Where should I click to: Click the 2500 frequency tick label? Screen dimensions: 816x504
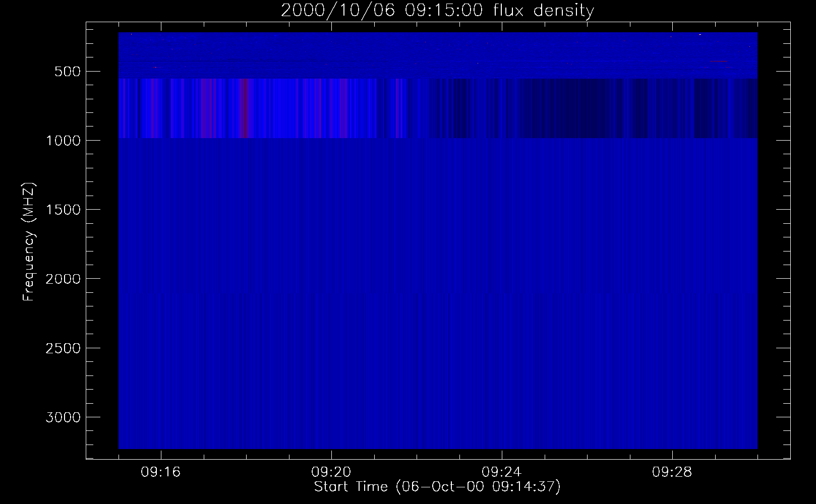click(63, 348)
